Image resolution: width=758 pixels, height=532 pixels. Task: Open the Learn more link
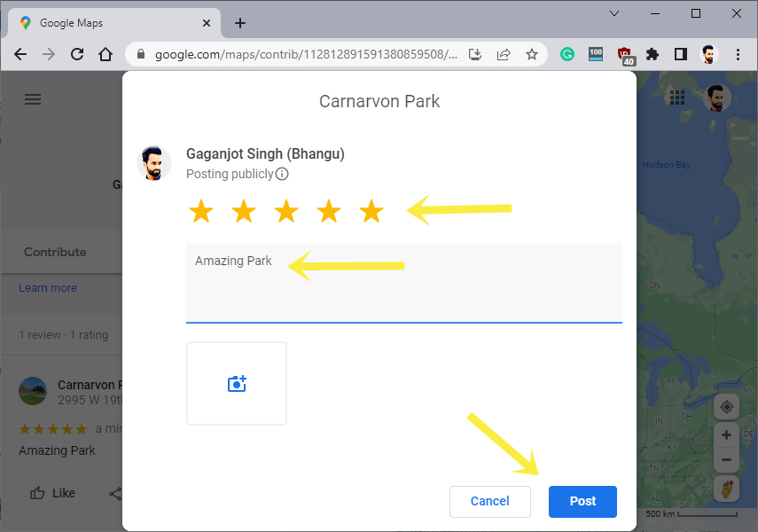(x=48, y=287)
